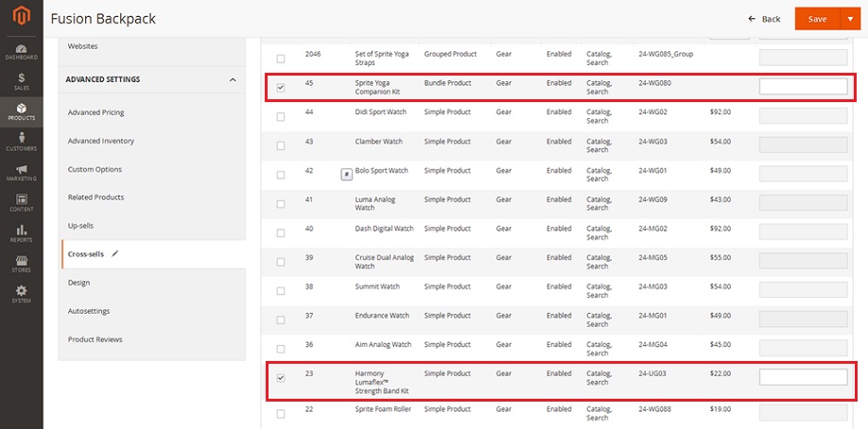Click the small icon next to Bolo Sport Watch
Viewport: 868px width, 429px height.
pyautogui.click(x=346, y=175)
